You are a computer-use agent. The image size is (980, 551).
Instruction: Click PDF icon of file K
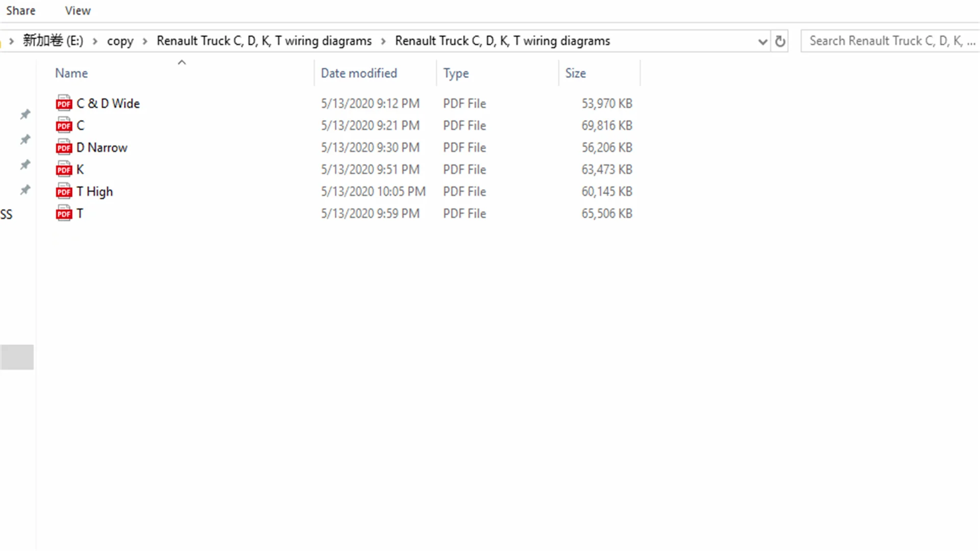pos(64,169)
